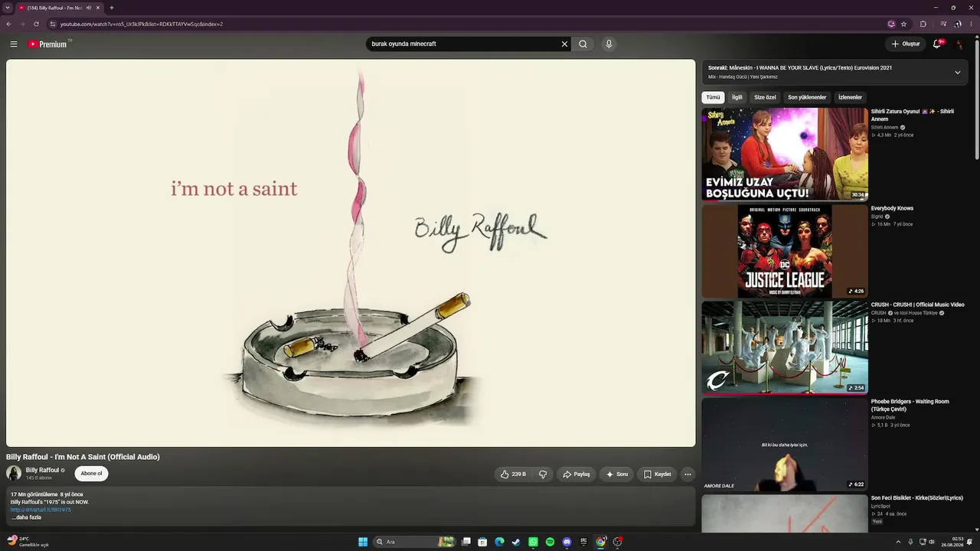Image resolution: width=980 pixels, height=551 pixels.
Task: Open the browser extensions puzzle icon
Action: 923,24
